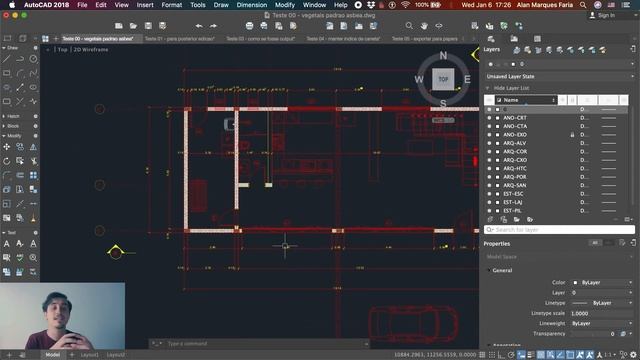640x360 pixels.
Task: Open the Linetype ByLayer dropdown
Action: [x=602, y=303]
